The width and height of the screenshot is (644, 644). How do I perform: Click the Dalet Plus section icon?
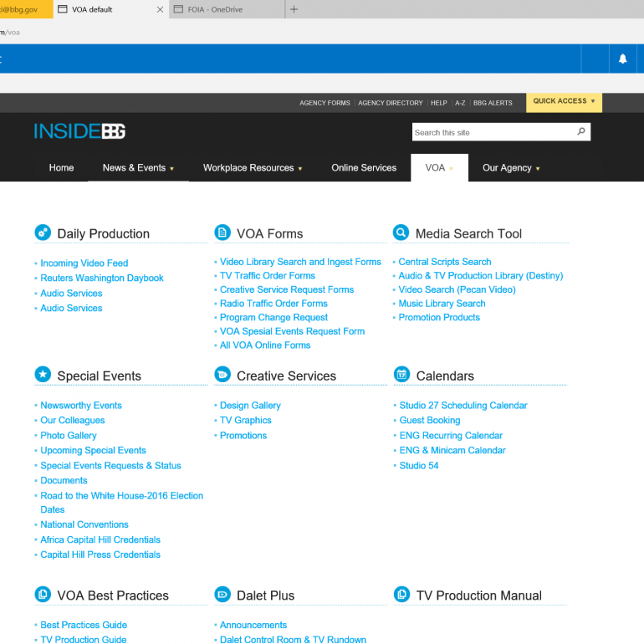point(222,595)
